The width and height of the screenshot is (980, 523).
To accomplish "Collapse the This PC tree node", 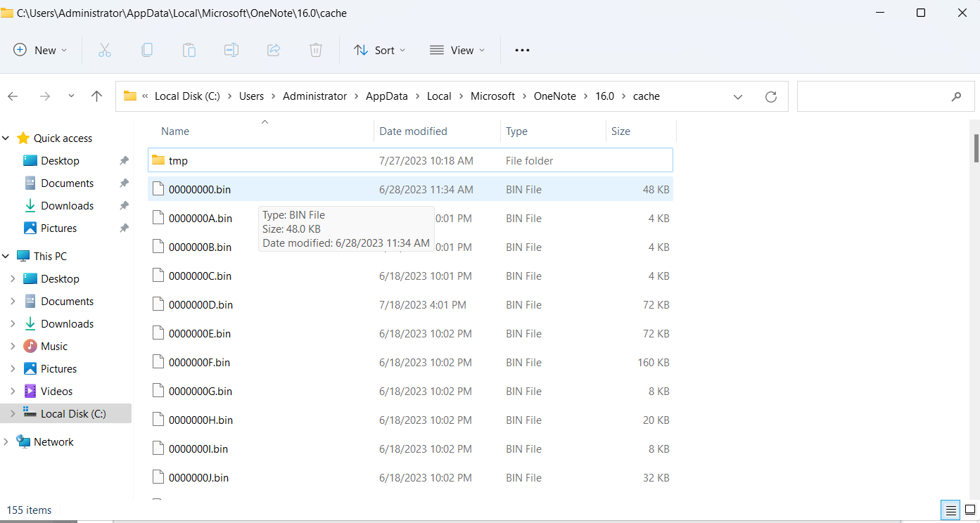I will point(6,257).
